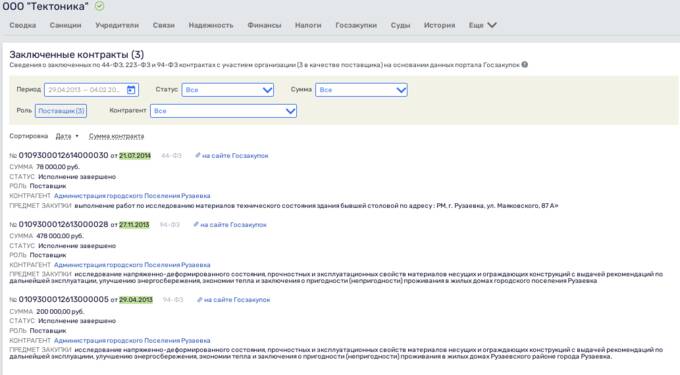The image size is (680, 375).
Task: Click contract number 0109300012613000028
Action: [x=63, y=224]
